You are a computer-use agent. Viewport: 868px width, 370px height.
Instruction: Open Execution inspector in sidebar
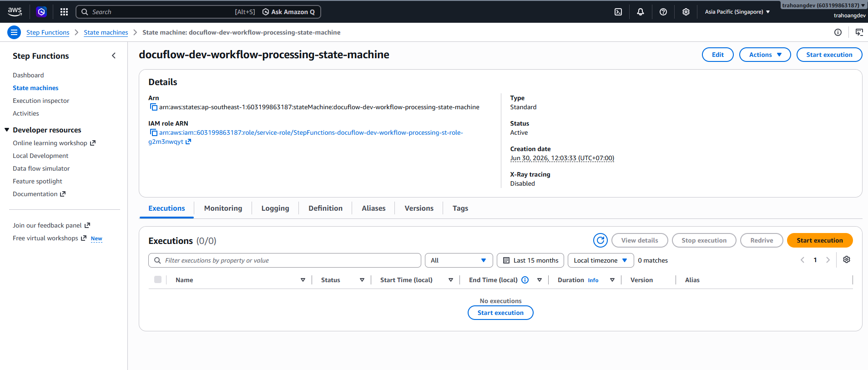coord(41,101)
